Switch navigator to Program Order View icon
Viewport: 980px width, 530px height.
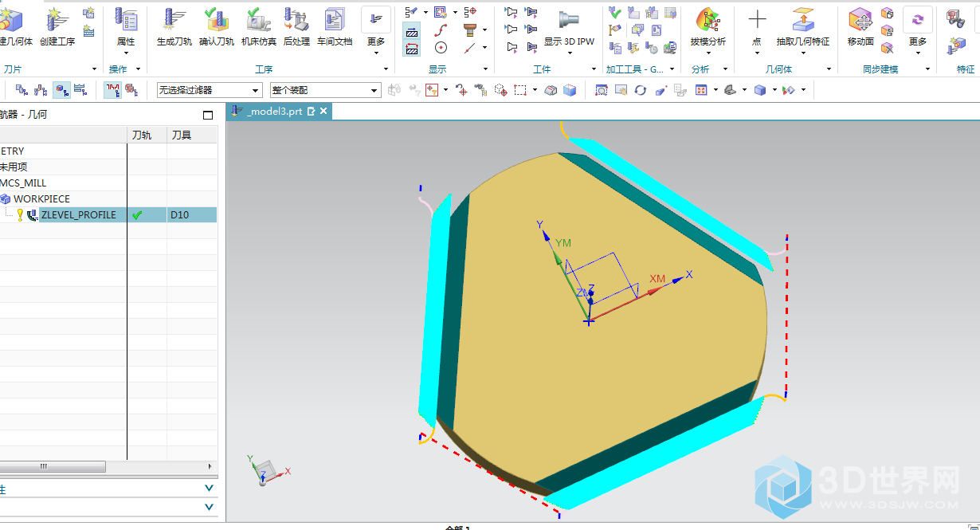22,90
